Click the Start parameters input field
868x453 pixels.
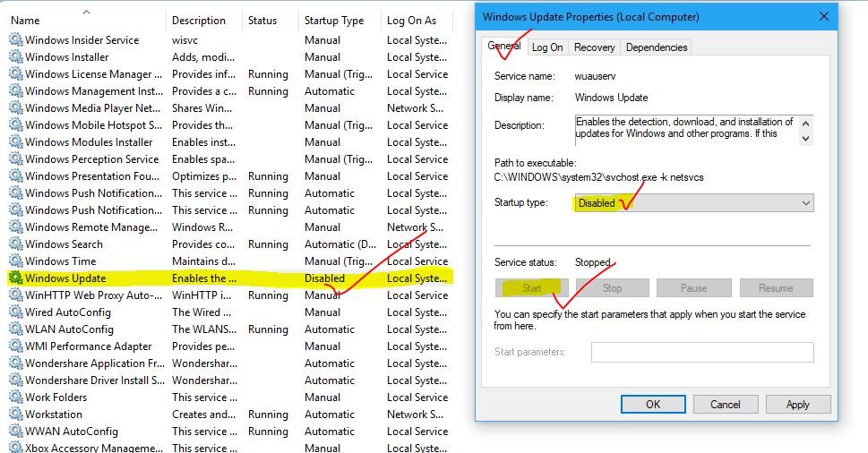702,353
